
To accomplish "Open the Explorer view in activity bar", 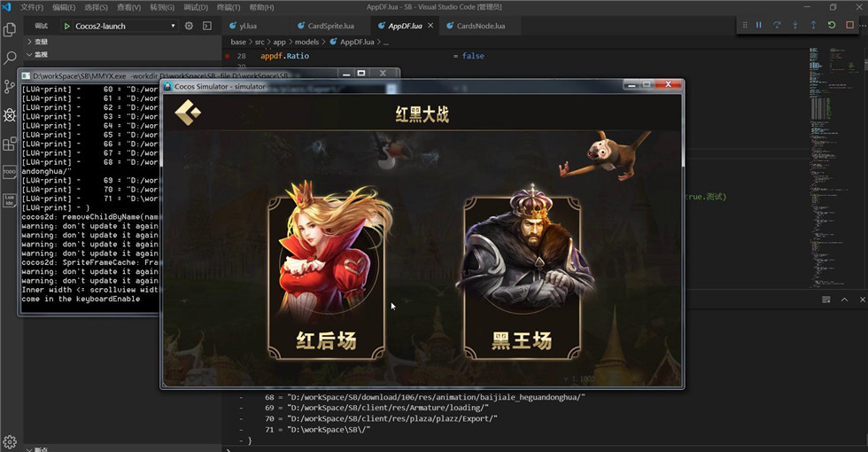I will (x=10, y=29).
